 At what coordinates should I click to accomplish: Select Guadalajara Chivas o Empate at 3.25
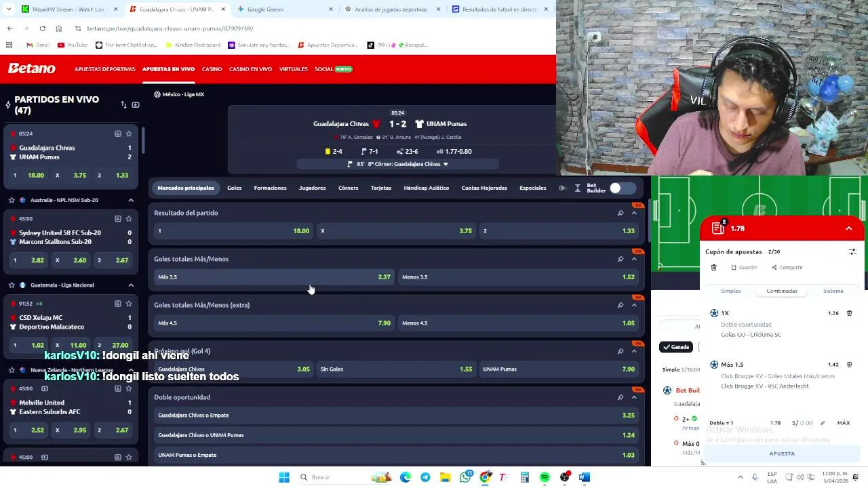coord(396,415)
